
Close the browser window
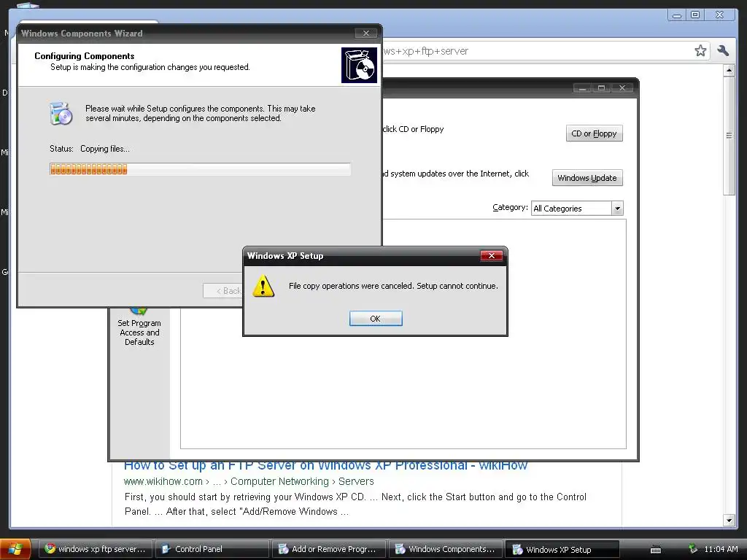(x=720, y=15)
